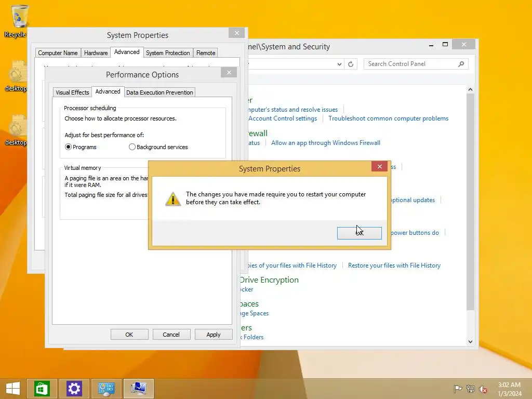
Task: Open Restore your files with File History
Action: (394, 265)
